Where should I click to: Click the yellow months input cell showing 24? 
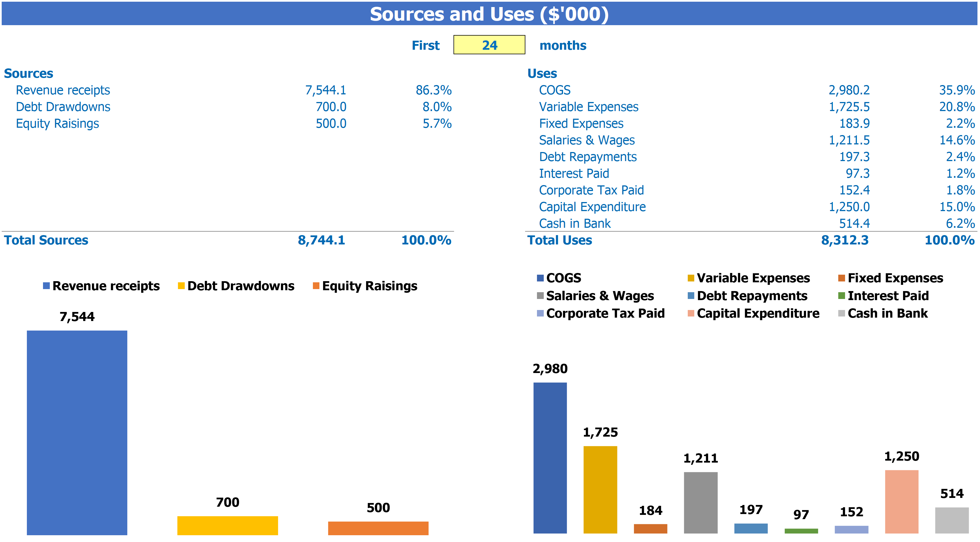[489, 45]
